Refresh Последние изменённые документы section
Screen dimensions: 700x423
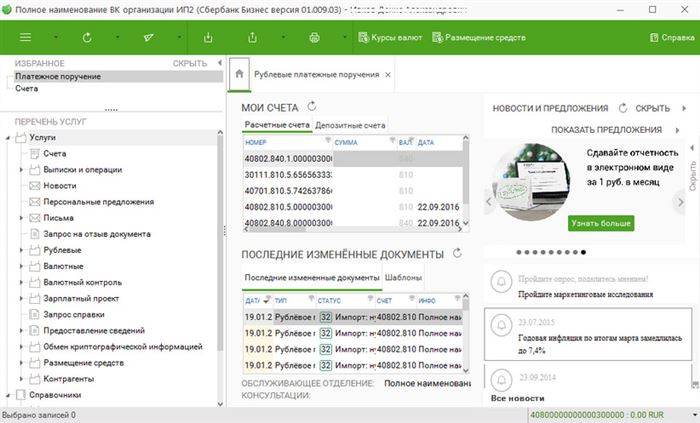457,253
